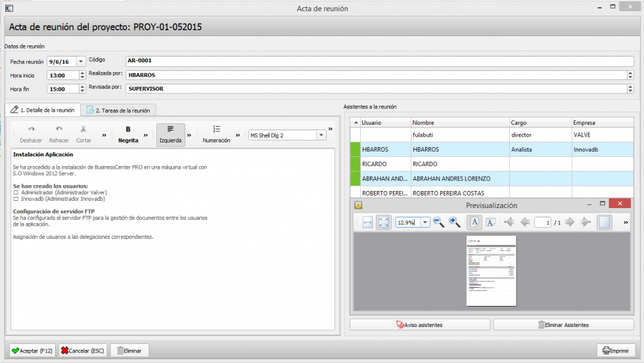Click the Instalación Aplicación heading text

(43, 155)
